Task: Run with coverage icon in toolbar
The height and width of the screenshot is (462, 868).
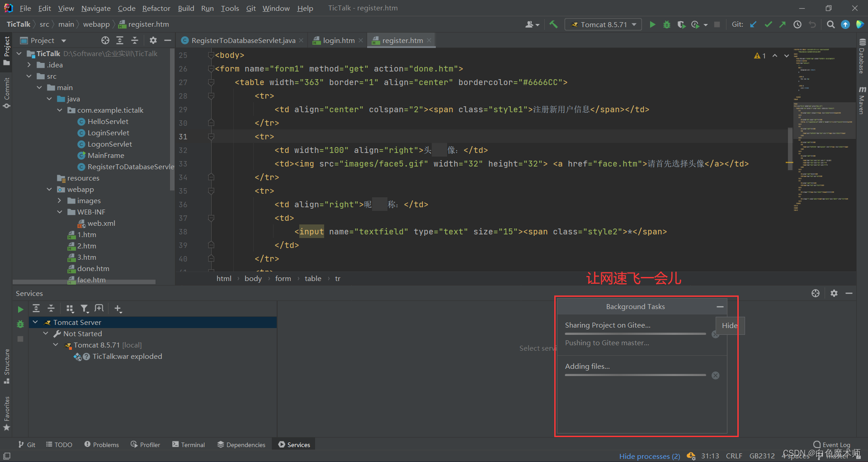Action: point(681,24)
